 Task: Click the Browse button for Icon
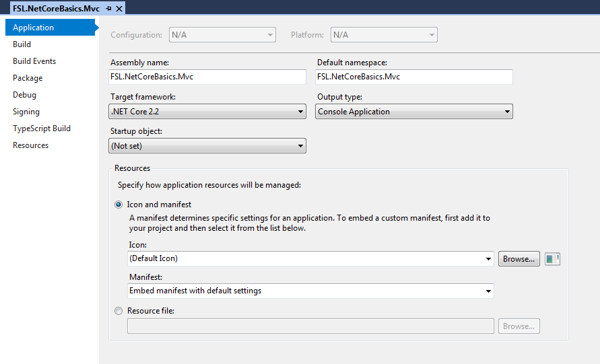[x=519, y=259]
